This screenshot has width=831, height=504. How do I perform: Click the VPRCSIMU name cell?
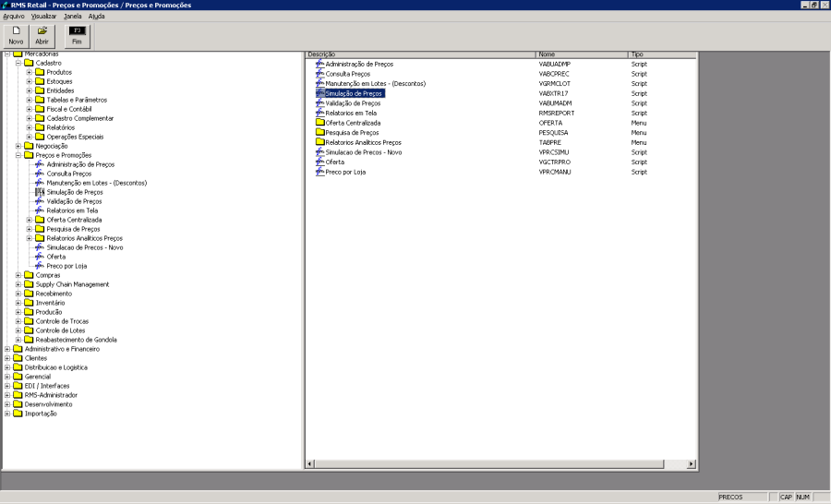(x=554, y=152)
